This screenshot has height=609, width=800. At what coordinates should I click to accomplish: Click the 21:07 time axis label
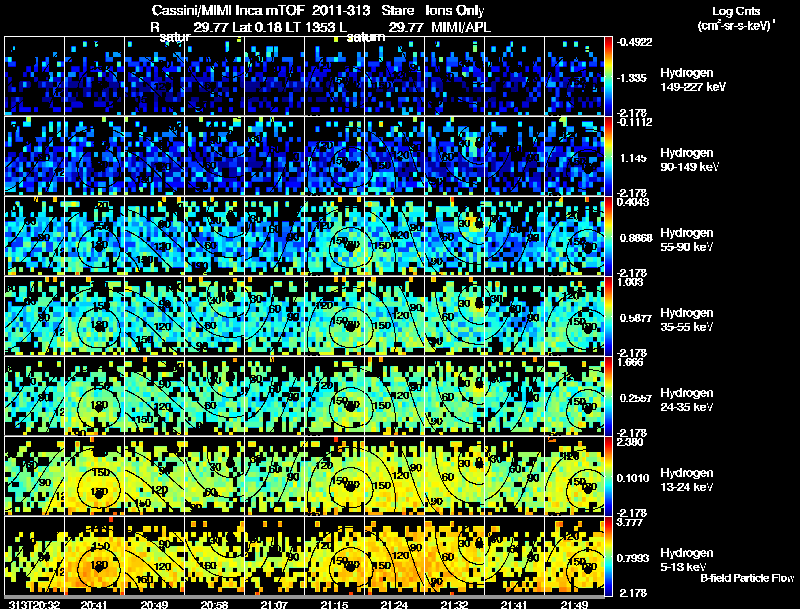coord(274,604)
